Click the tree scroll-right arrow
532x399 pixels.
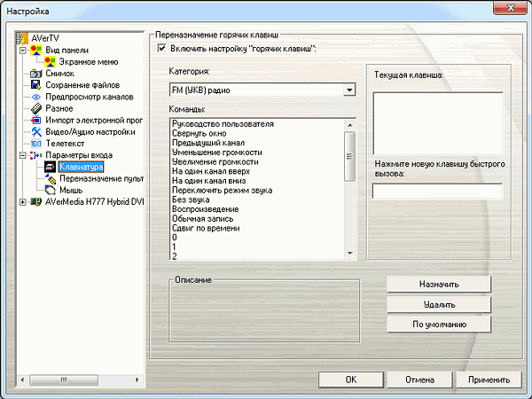pos(137,379)
